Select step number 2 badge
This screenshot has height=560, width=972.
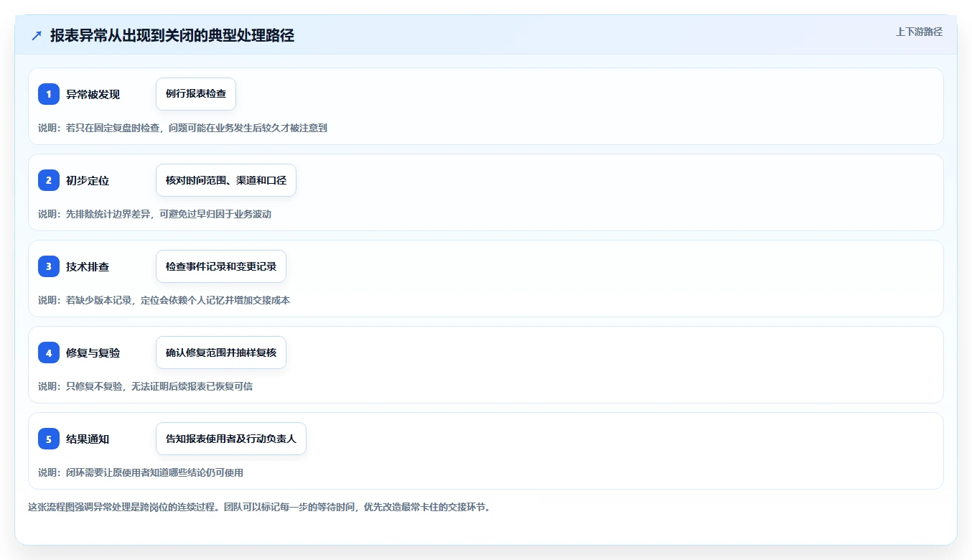tap(49, 180)
